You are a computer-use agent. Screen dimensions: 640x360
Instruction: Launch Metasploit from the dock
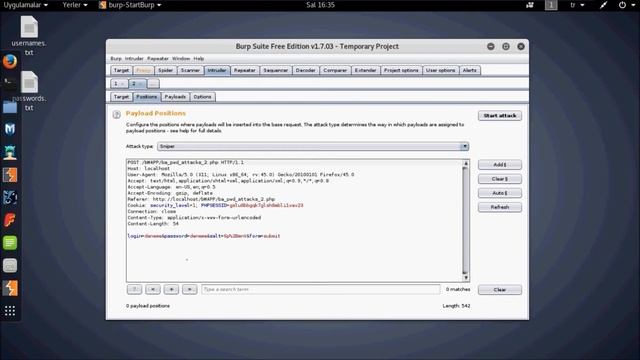[x=10, y=129]
